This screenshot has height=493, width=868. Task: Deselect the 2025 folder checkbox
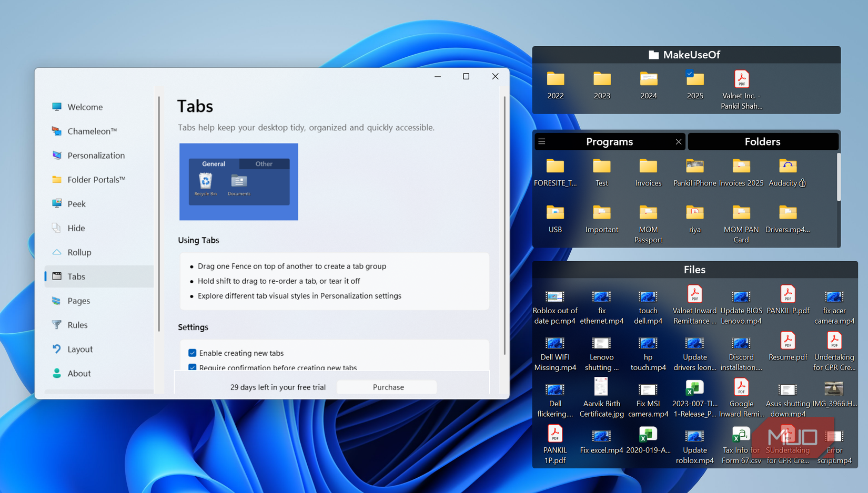pyautogui.click(x=689, y=74)
